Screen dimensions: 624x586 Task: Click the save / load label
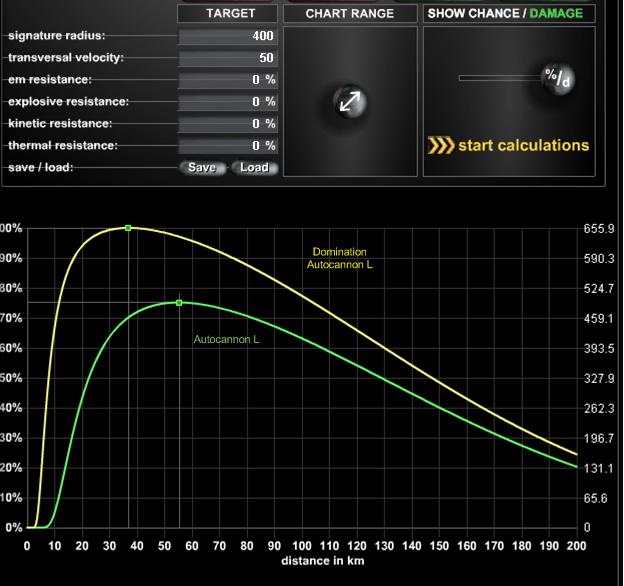click(41, 167)
